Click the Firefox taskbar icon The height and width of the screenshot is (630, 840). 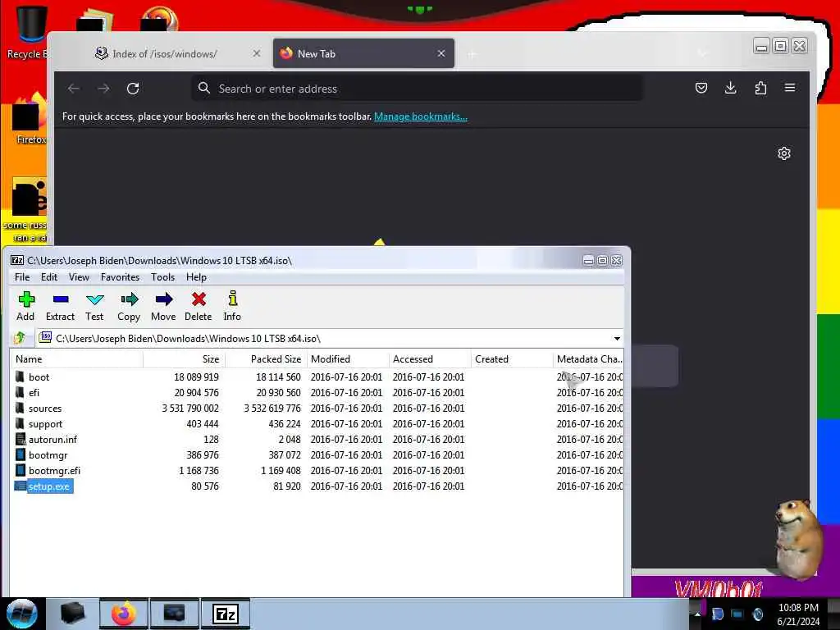124,614
